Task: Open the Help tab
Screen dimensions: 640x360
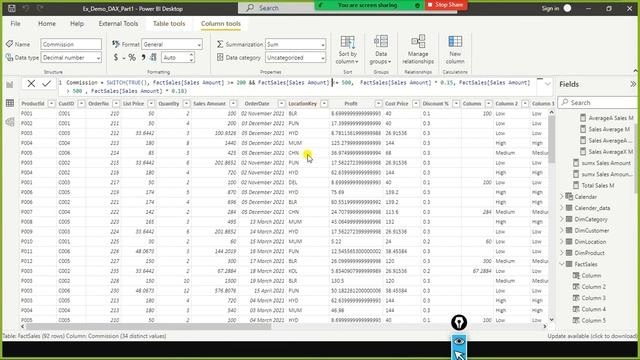Action: (77, 24)
